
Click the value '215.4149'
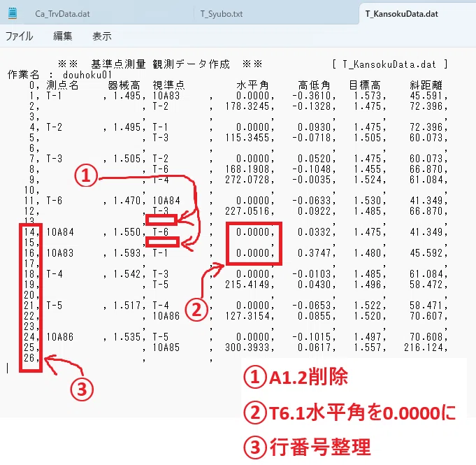(x=247, y=285)
